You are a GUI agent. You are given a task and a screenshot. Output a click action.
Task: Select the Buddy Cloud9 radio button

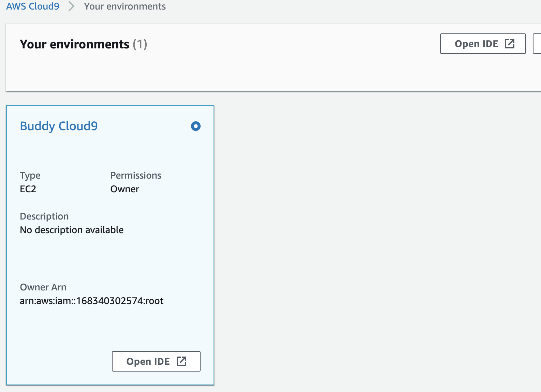pos(196,126)
